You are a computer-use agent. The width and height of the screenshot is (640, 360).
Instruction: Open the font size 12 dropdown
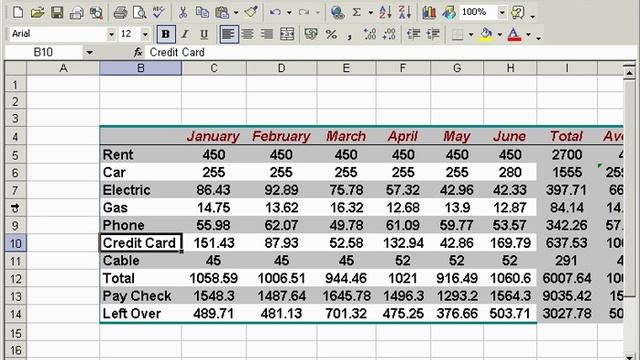[145, 34]
